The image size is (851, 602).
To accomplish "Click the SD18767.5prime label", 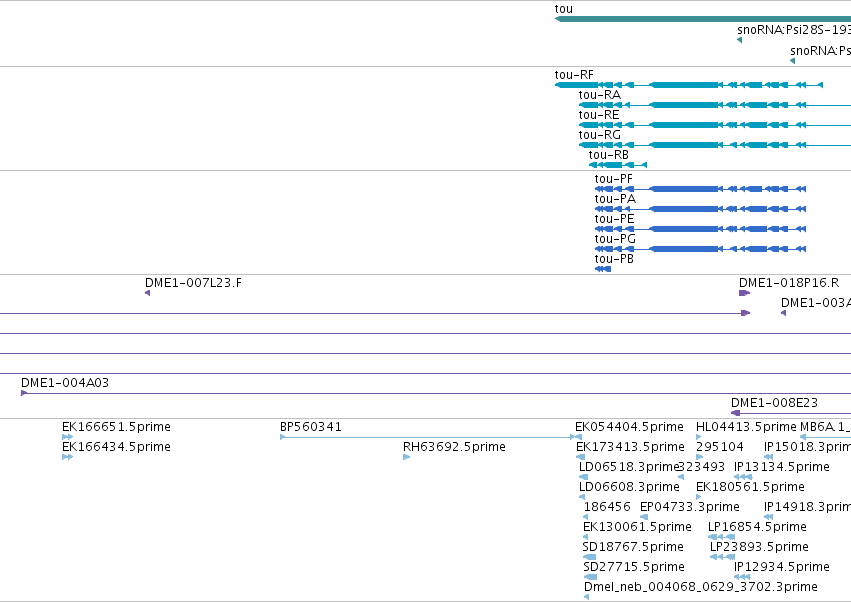I will (x=633, y=548).
